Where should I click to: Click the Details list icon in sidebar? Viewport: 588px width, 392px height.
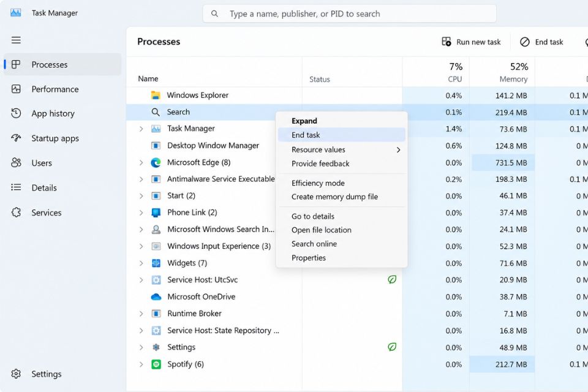coord(16,187)
